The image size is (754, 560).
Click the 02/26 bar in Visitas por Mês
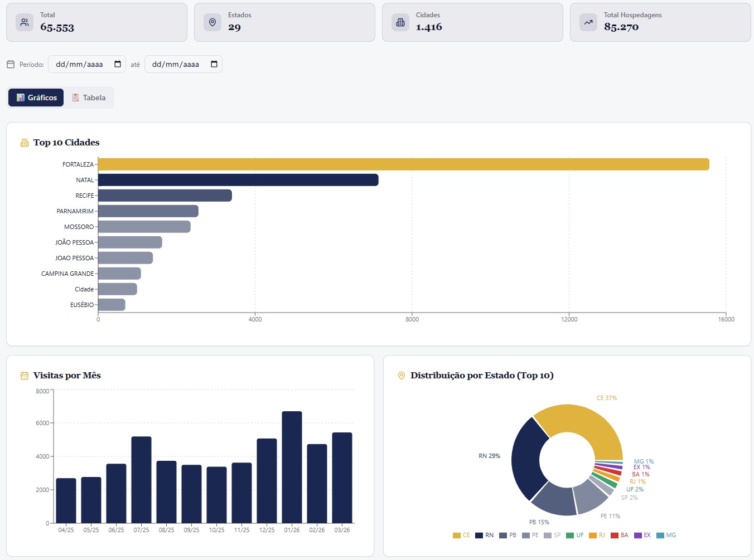pos(317,484)
